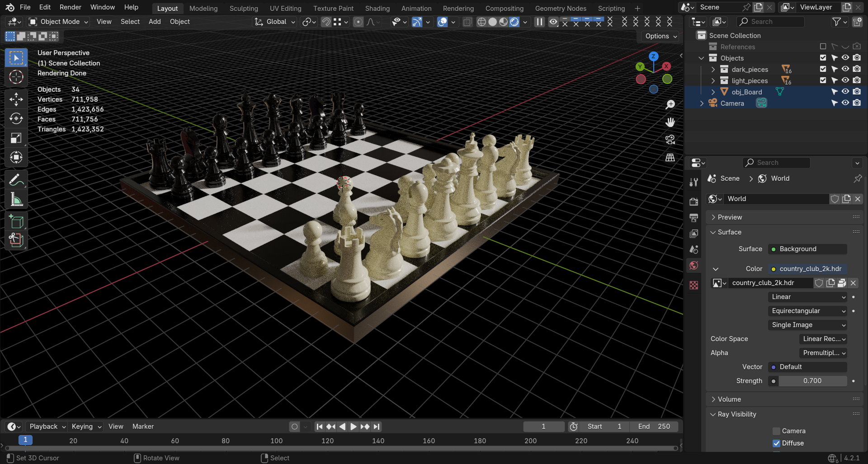Image resolution: width=868 pixels, height=464 pixels.
Task: Click the zoom viewport gizmo icon
Action: [670, 104]
